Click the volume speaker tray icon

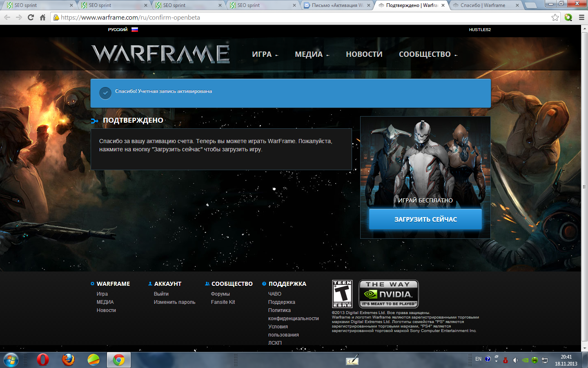(515, 360)
